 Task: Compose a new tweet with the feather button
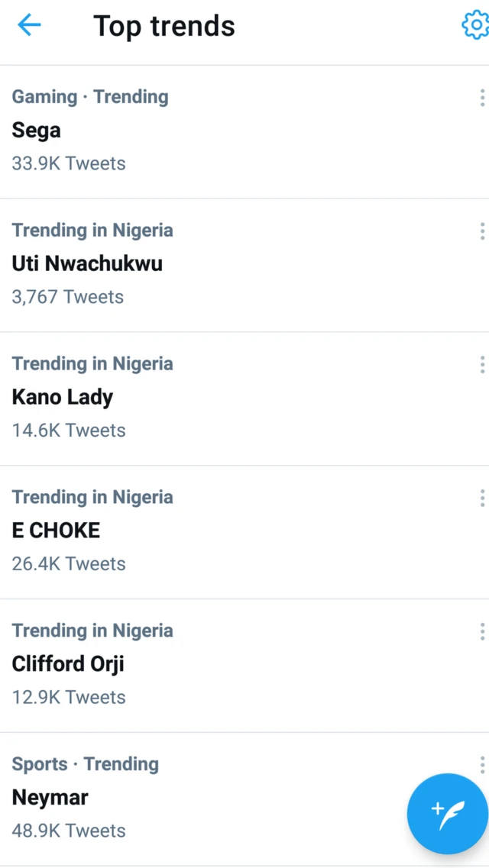tap(447, 813)
